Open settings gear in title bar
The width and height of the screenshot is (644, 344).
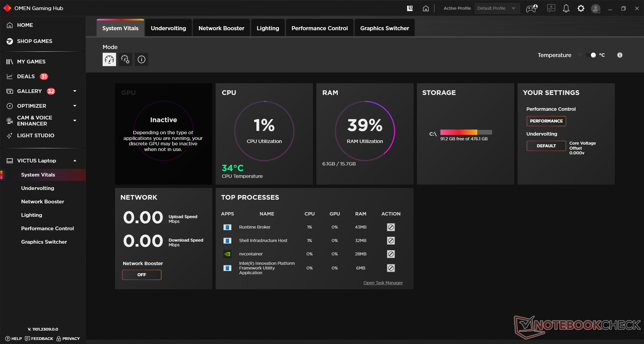tap(581, 8)
